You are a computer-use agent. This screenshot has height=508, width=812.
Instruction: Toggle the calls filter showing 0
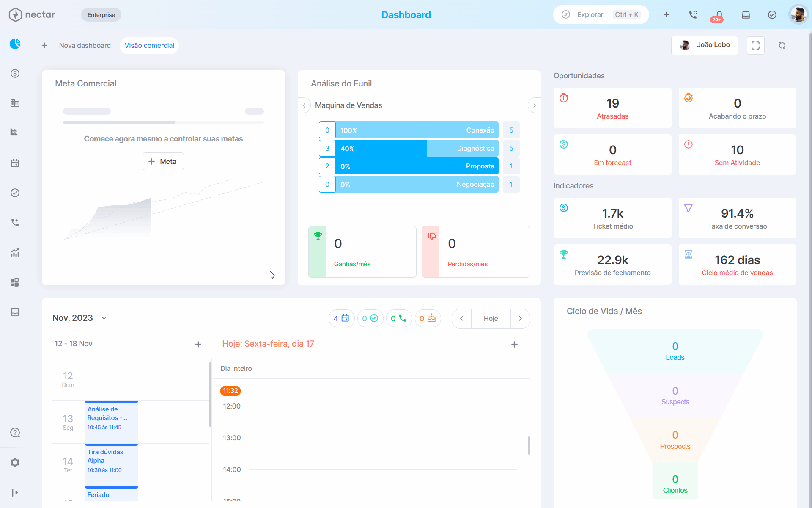[x=399, y=318]
